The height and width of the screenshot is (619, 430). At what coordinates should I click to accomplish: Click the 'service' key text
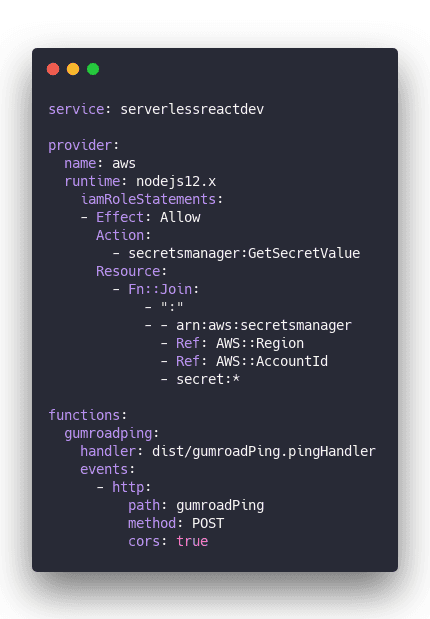[x=76, y=109]
